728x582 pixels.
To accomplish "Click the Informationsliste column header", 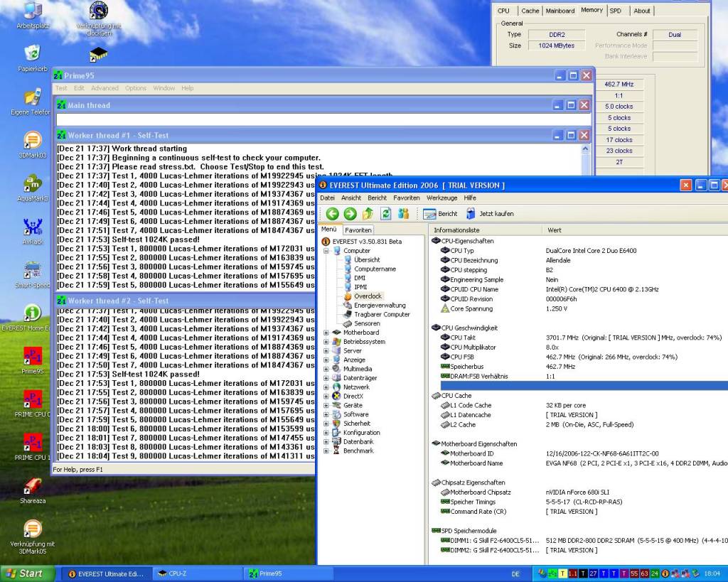I will (x=485, y=230).
